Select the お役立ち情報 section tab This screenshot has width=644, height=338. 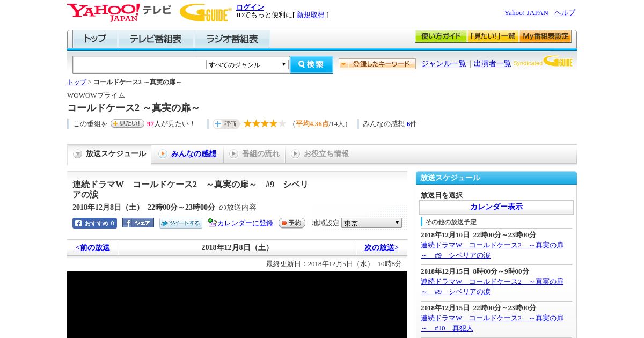pos(320,154)
